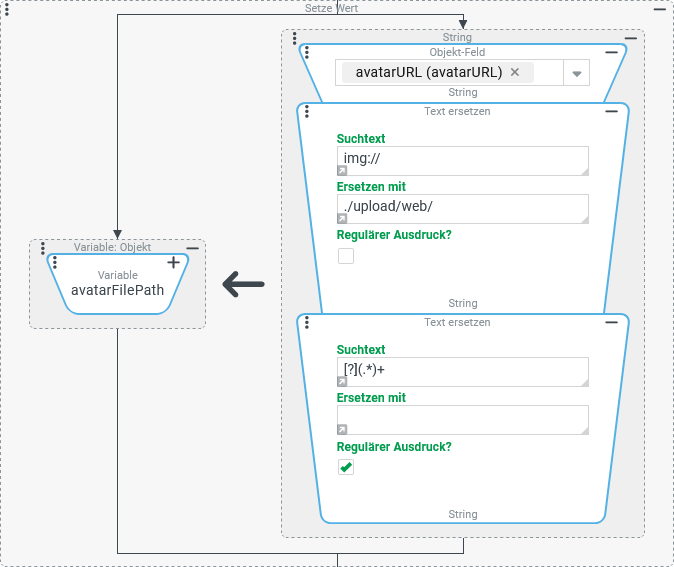Click the Suchtext field containing [?](.*)+
Image resolution: width=674 pixels, height=567 pixels.
[x=462, y=371]
